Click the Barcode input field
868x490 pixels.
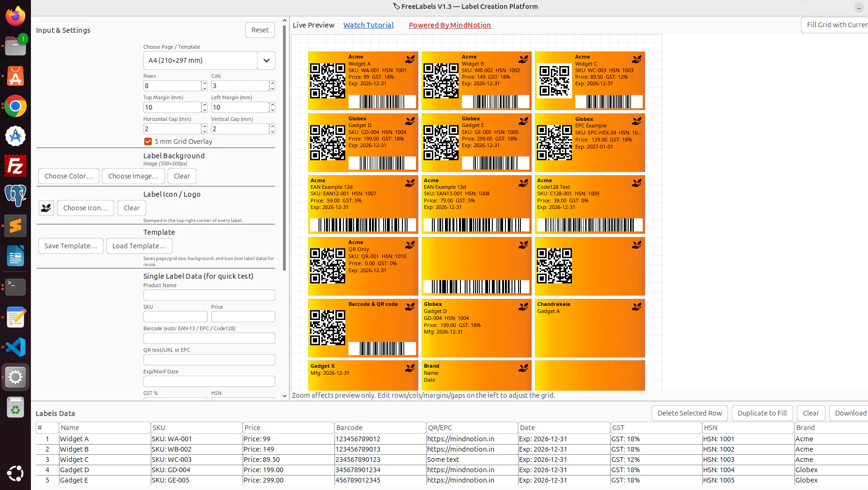(209, 338)
